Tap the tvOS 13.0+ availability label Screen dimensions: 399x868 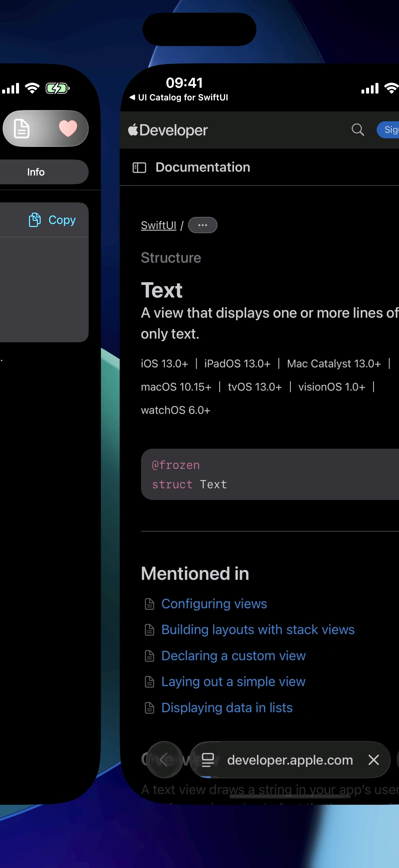pos(255,387)
